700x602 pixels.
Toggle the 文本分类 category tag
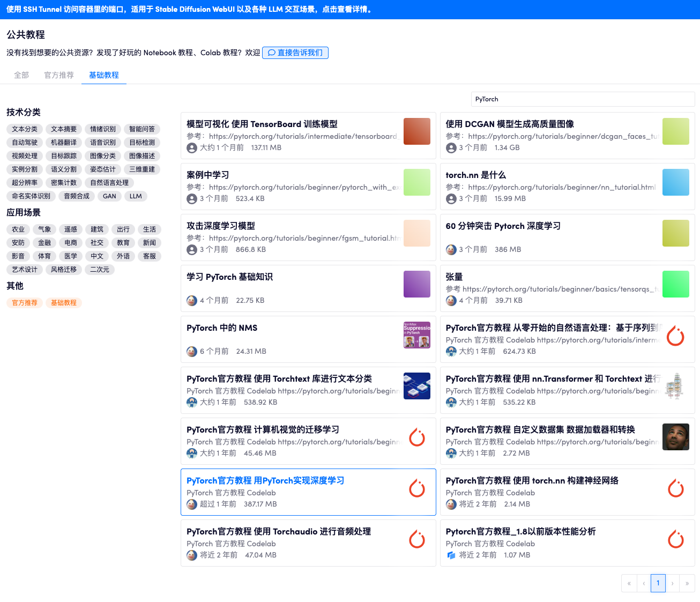(25, 129)
